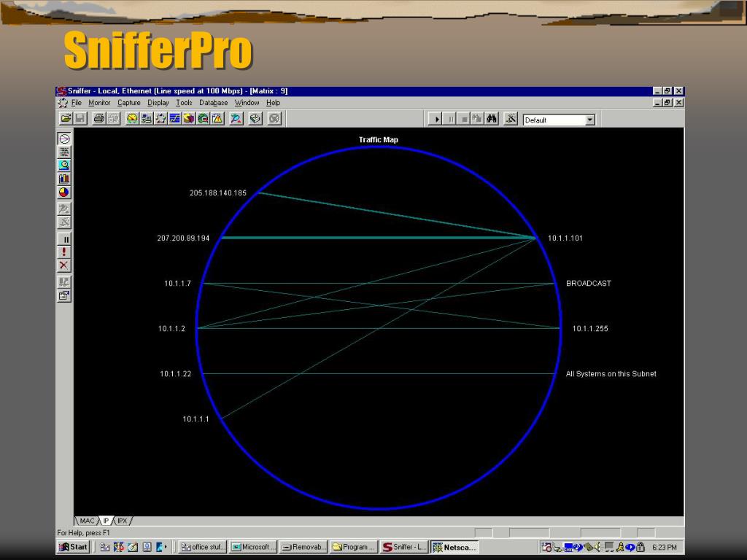747x560 pixels.
Task: Open the File menu
Action: [x=76, y=103]
